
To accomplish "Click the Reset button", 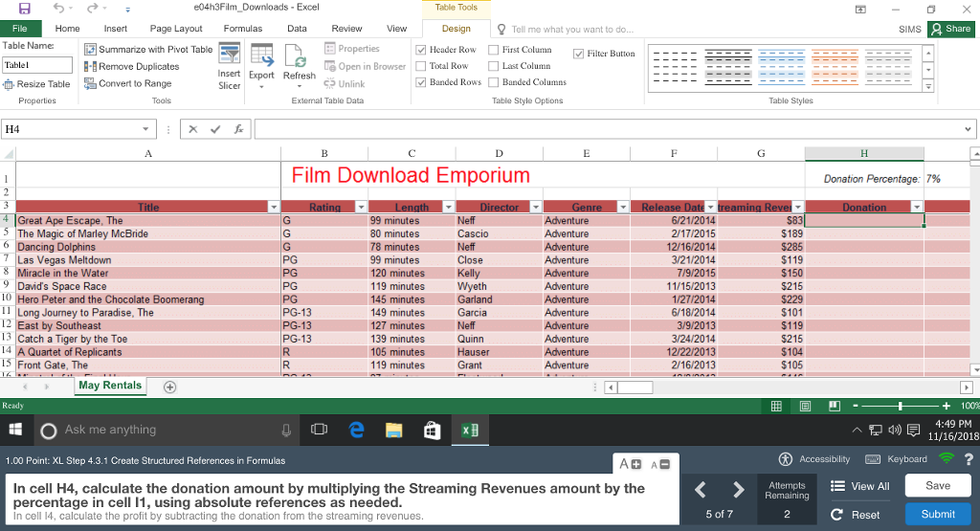I will click(855, 515).
